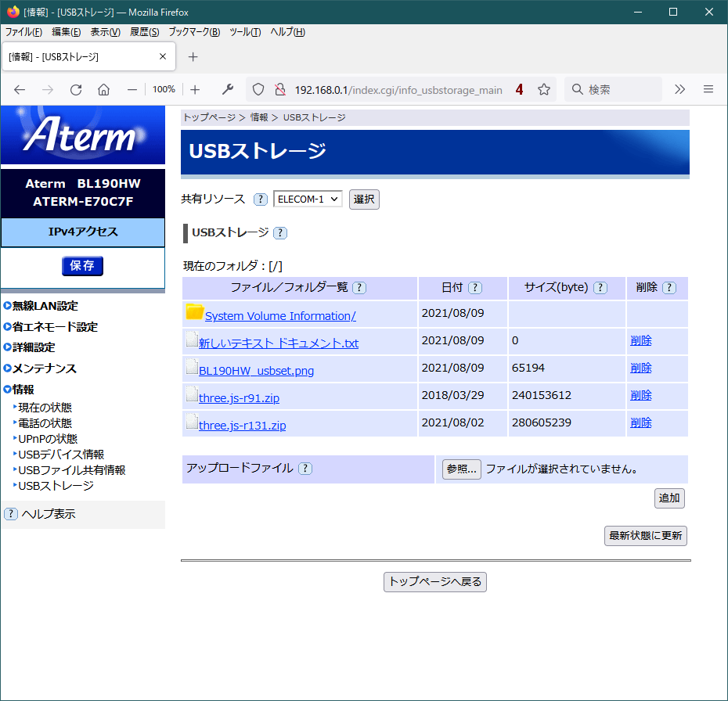This screenshot has height=701, width=728.
Task: Bookmark this page with the star
Action: coord(544,89)
